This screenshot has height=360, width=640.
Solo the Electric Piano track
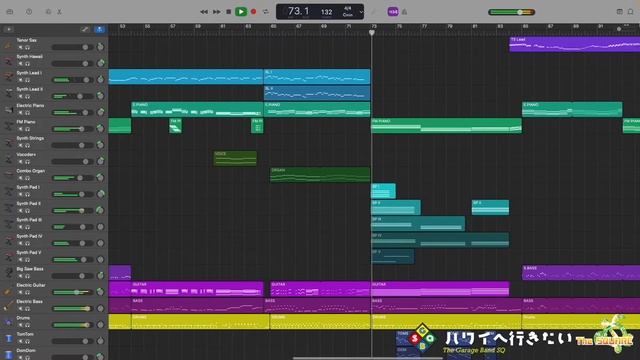(x=27, y=113)
